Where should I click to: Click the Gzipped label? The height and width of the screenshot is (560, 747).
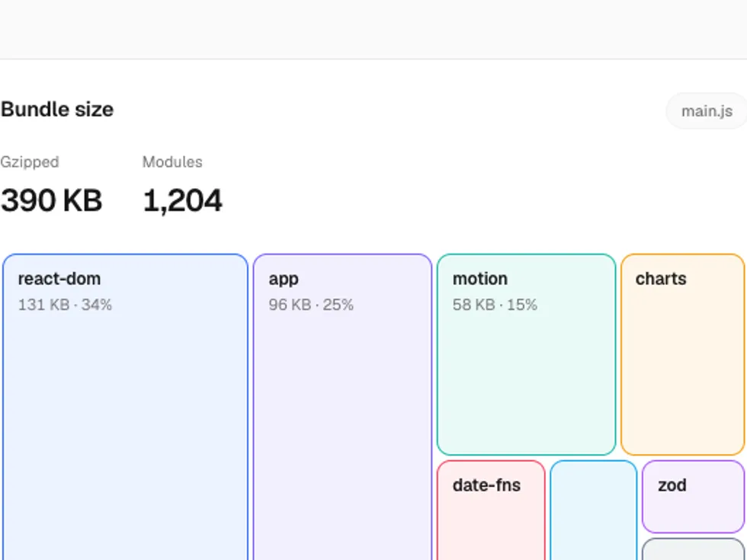30,162
